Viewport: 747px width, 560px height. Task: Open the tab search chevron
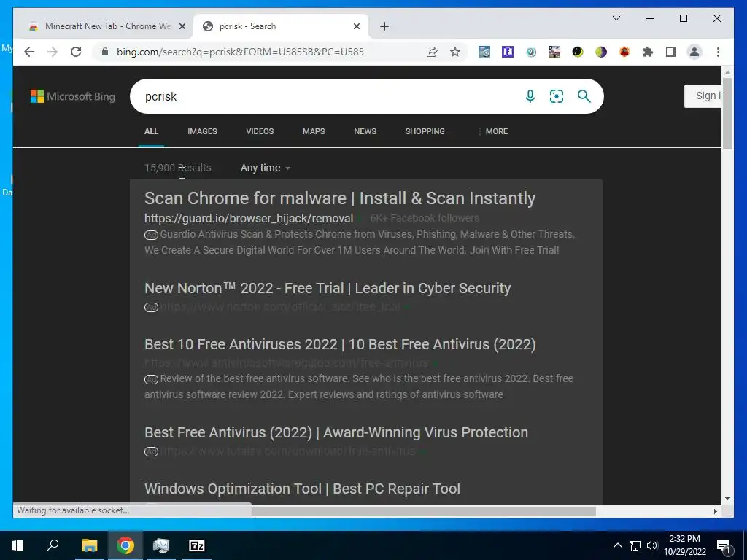[x=616, y=18]
